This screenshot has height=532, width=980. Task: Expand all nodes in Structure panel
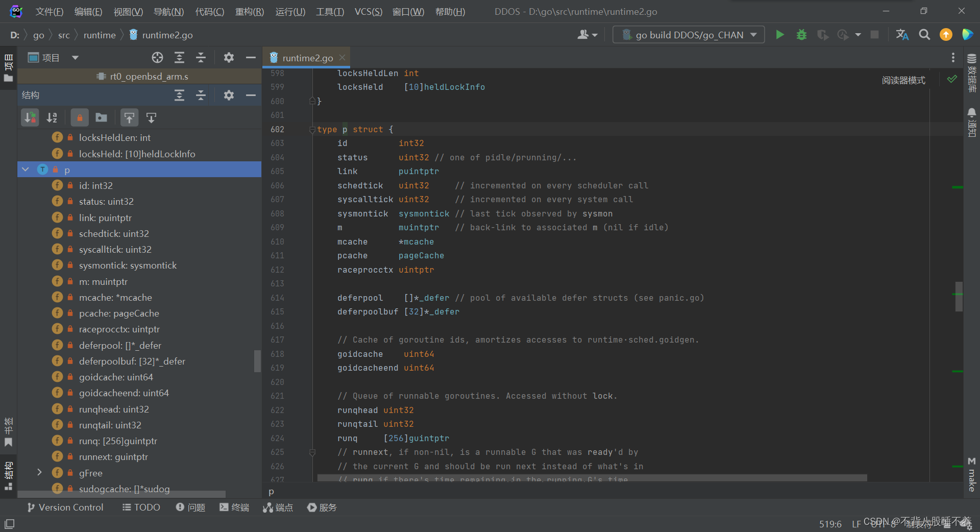[x=179, y=95]
